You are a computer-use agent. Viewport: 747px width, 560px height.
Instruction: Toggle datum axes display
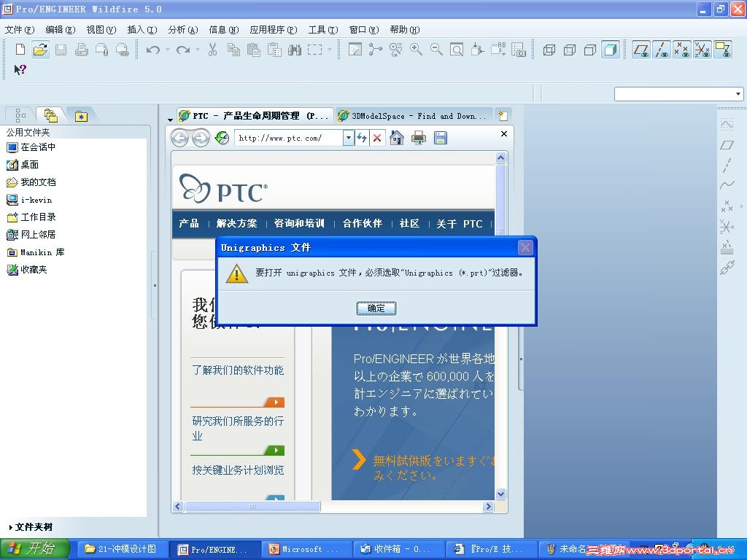(x=662, y=49)
